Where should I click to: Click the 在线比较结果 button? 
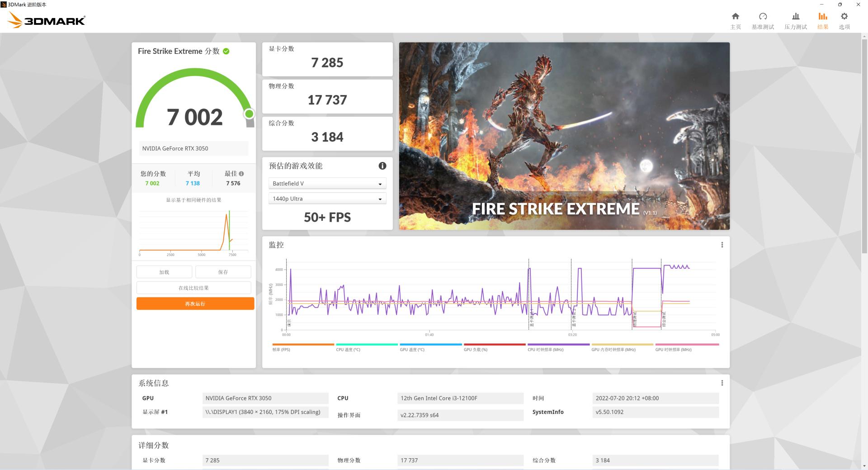click(x=194, y=287)
